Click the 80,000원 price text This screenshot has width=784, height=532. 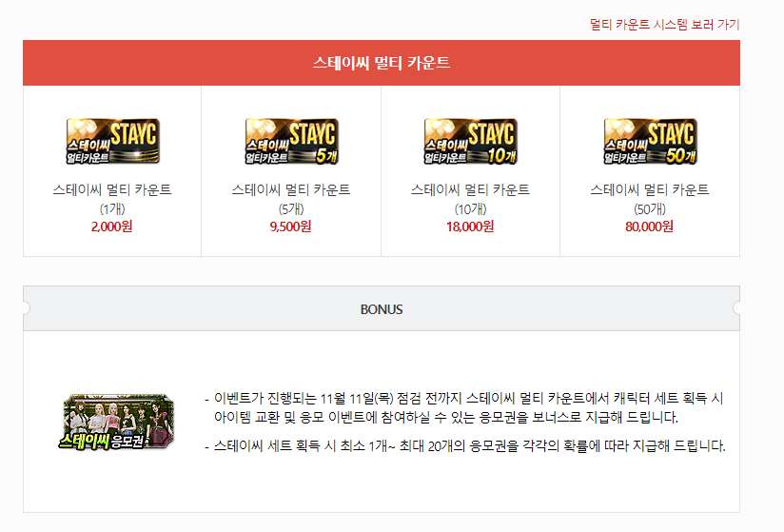tap(649, 227)
